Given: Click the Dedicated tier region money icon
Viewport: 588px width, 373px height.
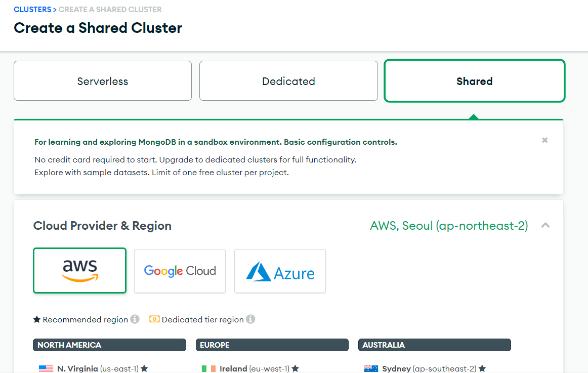Looking at the screenshot, I should pos(154,319).
